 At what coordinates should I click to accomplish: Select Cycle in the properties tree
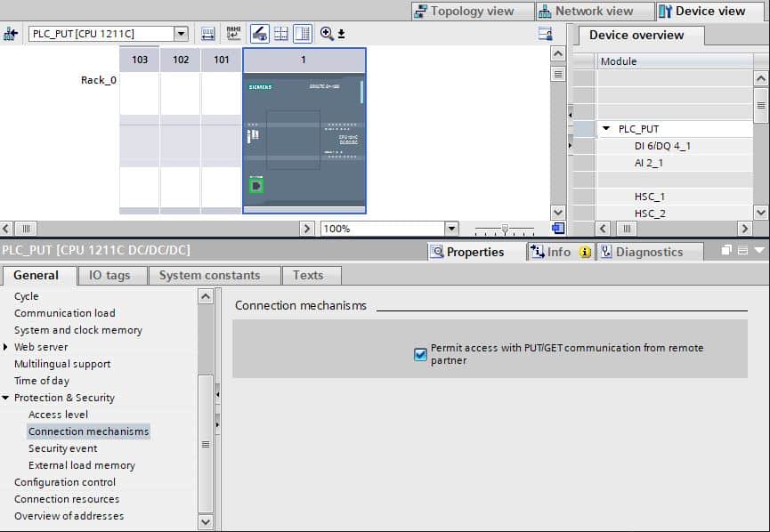point(27,296)
